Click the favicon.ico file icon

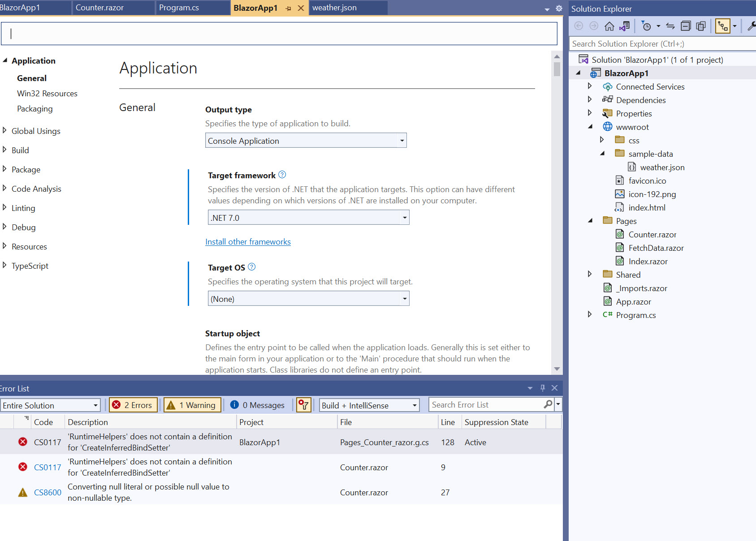[620, 180]
